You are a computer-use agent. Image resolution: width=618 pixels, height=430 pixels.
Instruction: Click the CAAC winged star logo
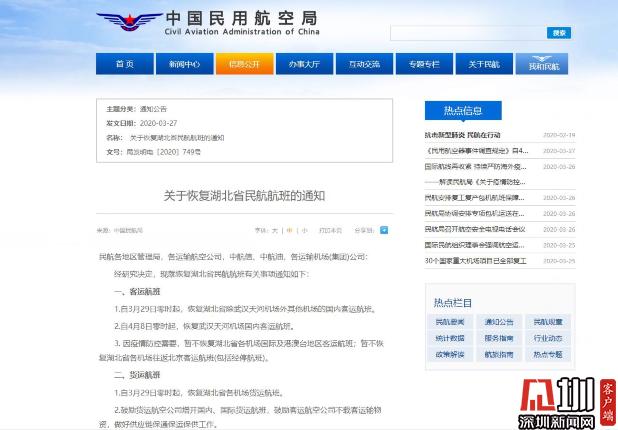coord(129,22)
